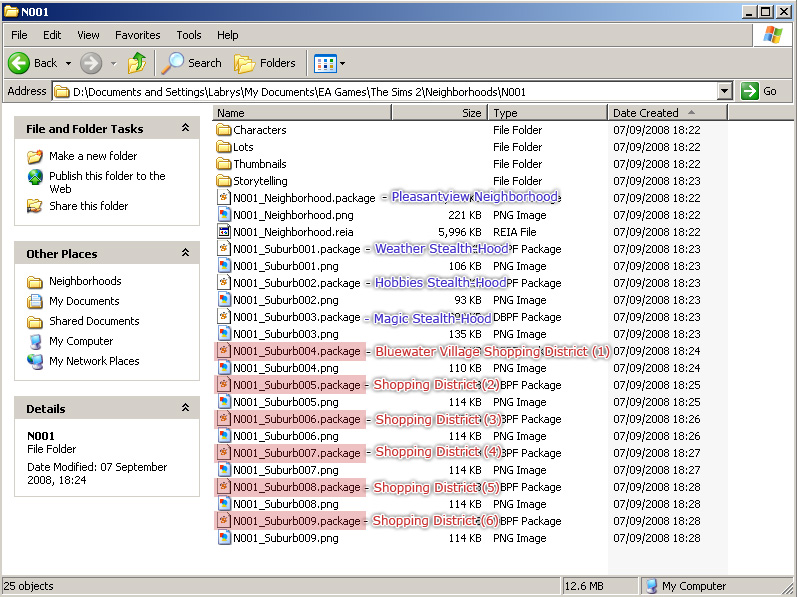Screen dimensions: 797x597
Task: Click the Up folder level icon
Action: click(x=137, y=63)
